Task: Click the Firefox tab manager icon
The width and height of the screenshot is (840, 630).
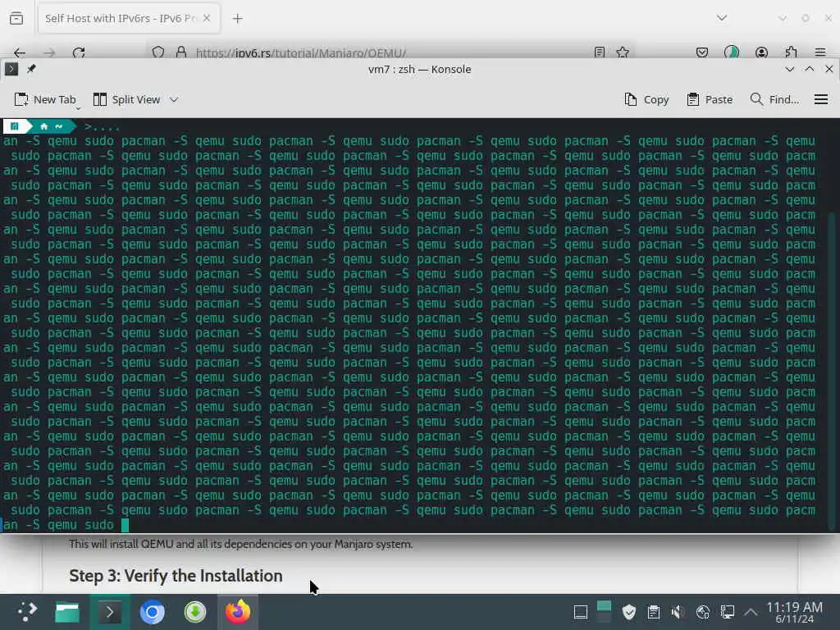Action: pos(16,18)
